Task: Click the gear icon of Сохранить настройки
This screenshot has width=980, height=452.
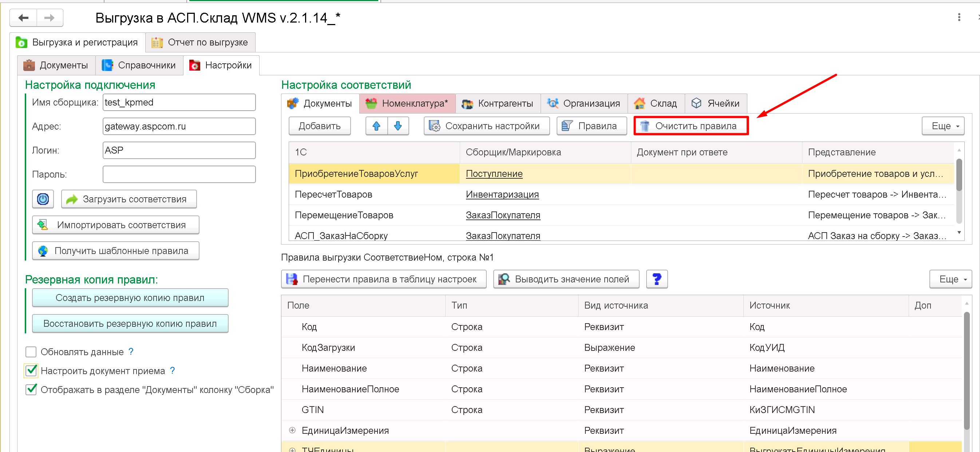Action: [x=434, y=126]
